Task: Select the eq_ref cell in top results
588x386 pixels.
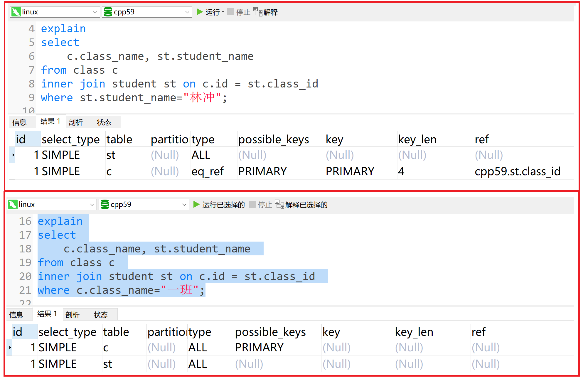Action: point(214,171)
